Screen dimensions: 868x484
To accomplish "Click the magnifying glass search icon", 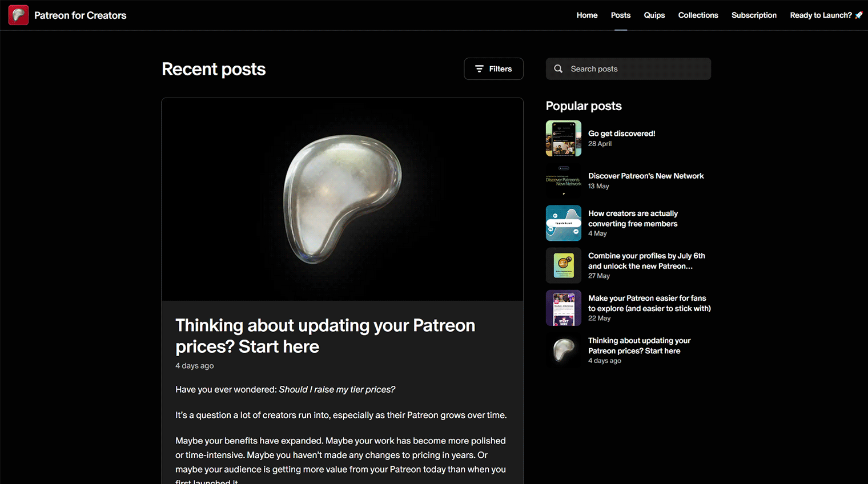I will (558, 69).
